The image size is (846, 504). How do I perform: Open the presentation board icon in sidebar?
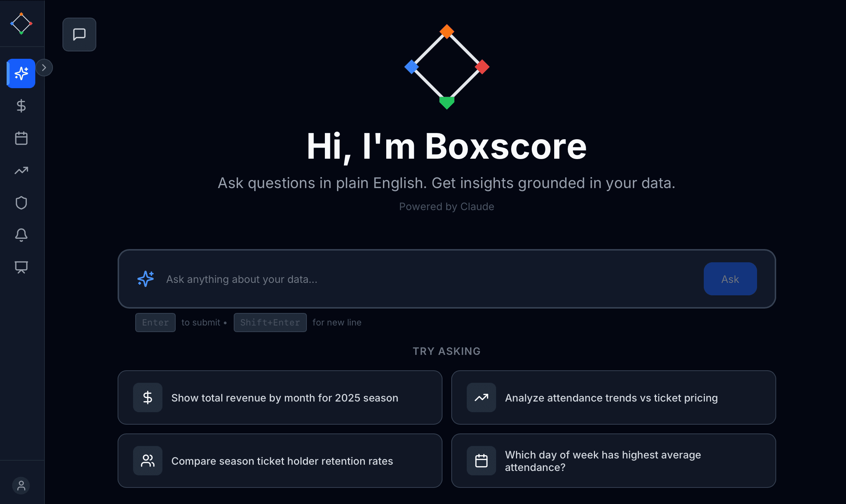[21, 267]
